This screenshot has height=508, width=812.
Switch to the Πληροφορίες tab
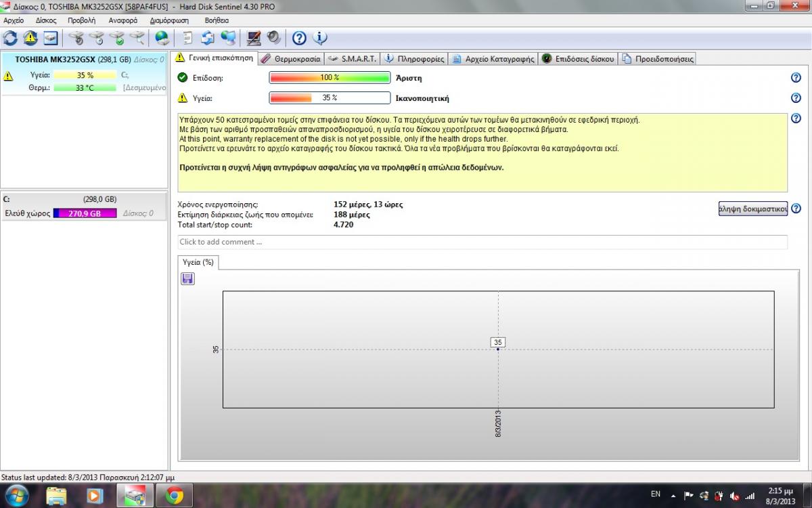pyautogui.click(x=414, y=59)
